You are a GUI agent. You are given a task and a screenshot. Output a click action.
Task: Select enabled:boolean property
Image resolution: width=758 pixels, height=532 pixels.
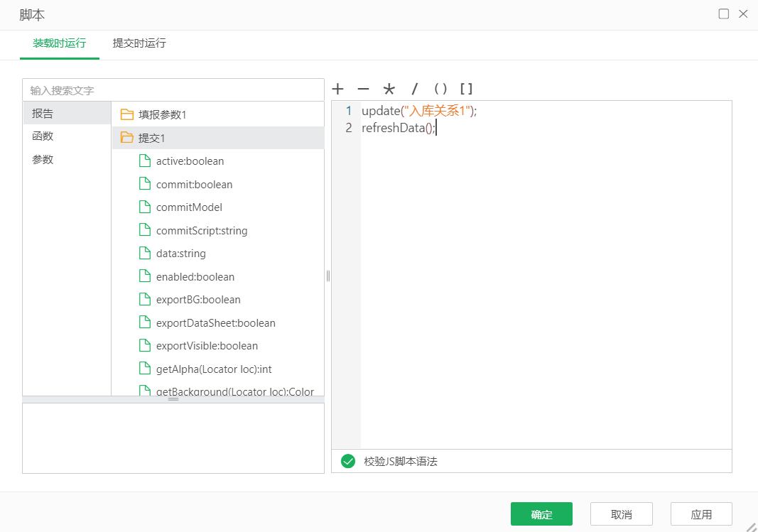tap(195, 276)
